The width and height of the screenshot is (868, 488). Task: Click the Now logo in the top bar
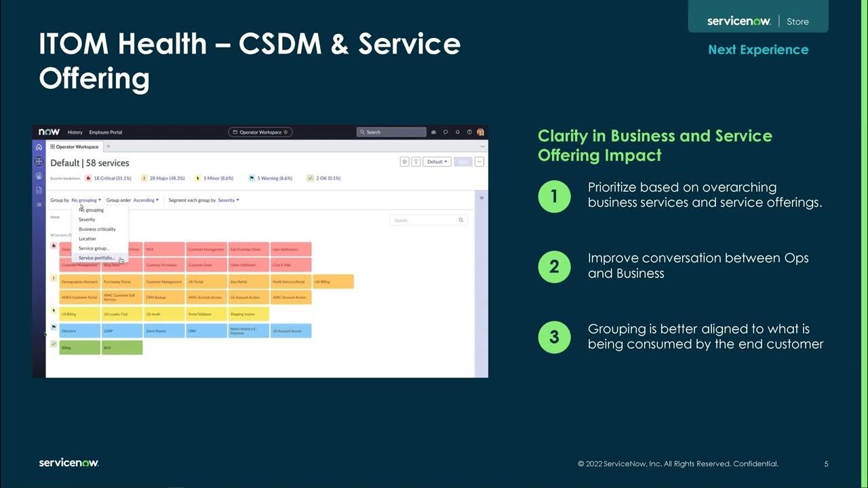[x=49, y=132]
